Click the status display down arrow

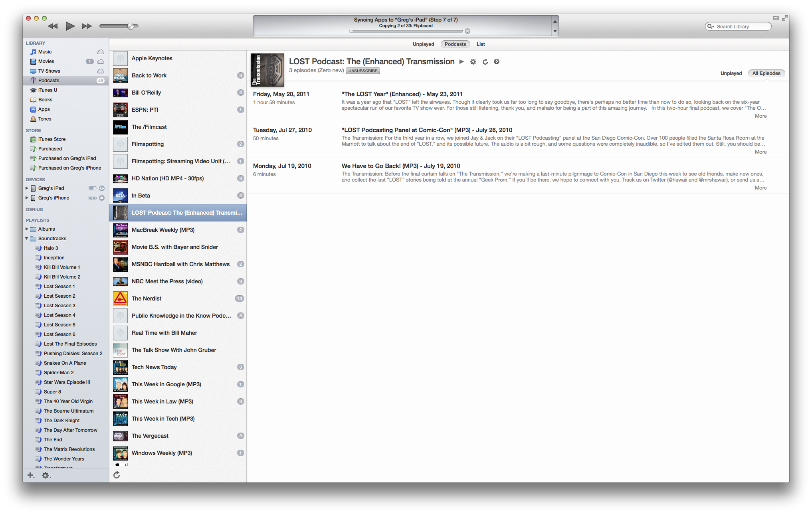click(x=555, y=31)
